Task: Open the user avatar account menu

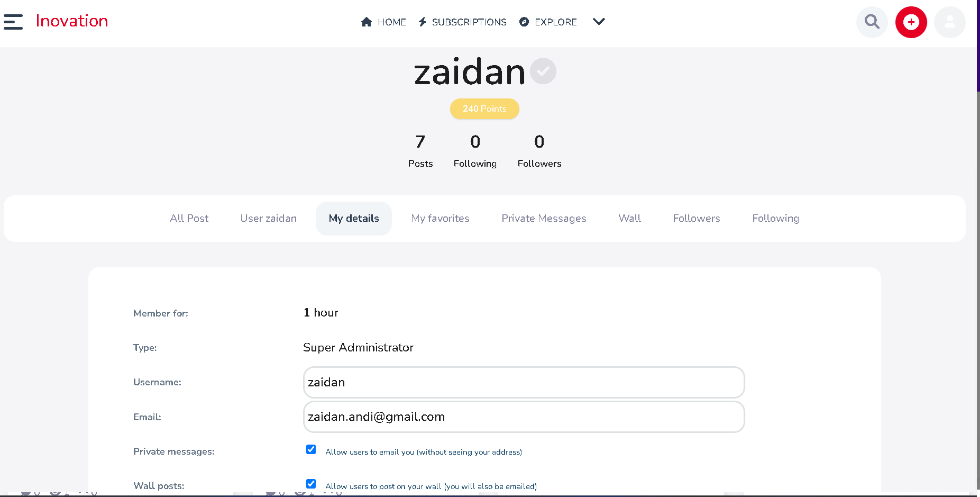Action: coord(950,22)
